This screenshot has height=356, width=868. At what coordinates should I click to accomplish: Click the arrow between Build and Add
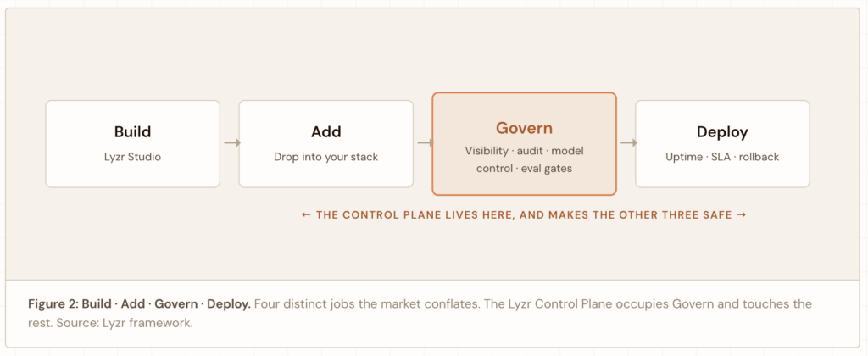pos(232,143)
